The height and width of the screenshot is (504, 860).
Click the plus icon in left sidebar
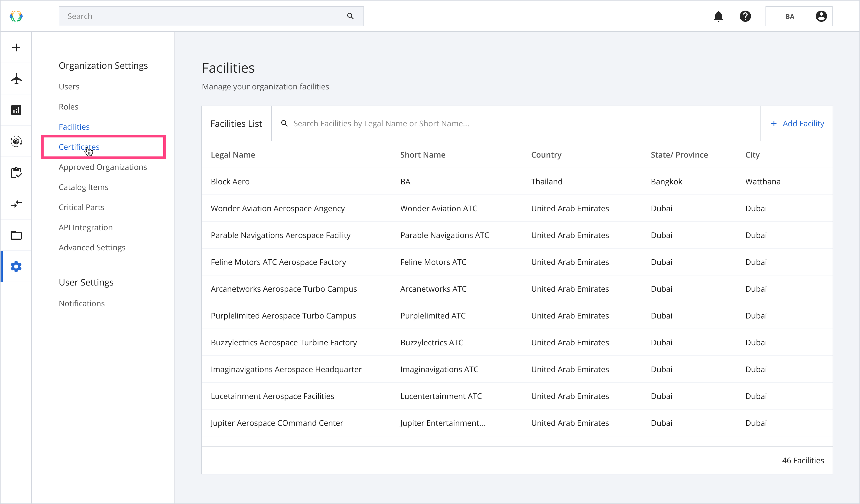tap(16, 47)
